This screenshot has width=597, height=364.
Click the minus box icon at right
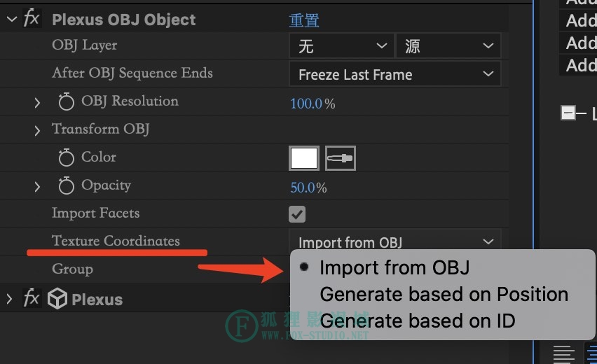(x=568, y=113)
